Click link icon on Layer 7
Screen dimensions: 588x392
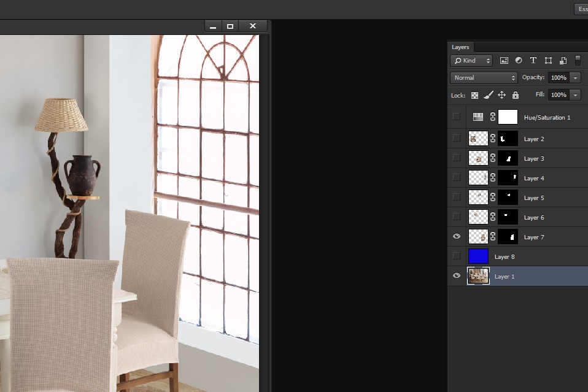(x=493, y=236)
